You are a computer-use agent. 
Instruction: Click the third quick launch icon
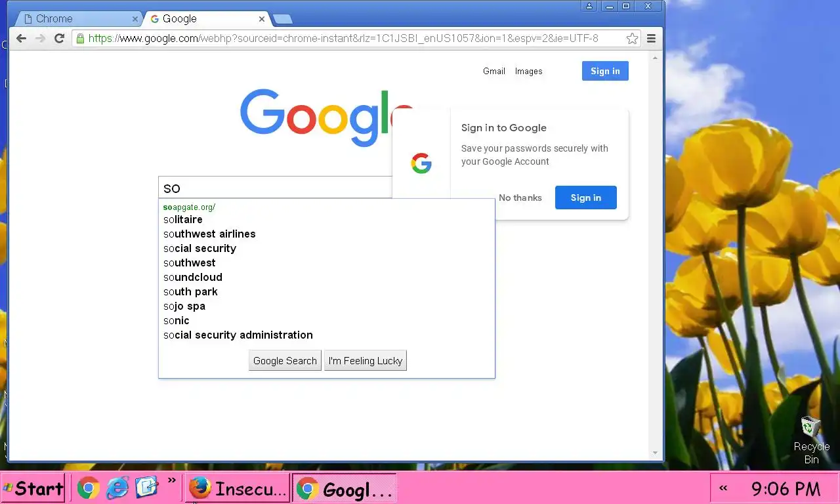pyautogui.click(x=147, y=488)
